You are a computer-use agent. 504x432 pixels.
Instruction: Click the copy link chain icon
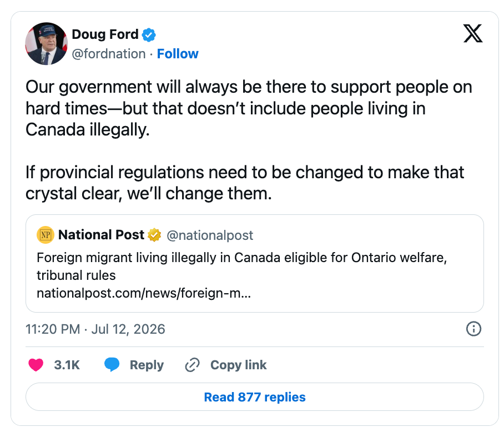192,365
